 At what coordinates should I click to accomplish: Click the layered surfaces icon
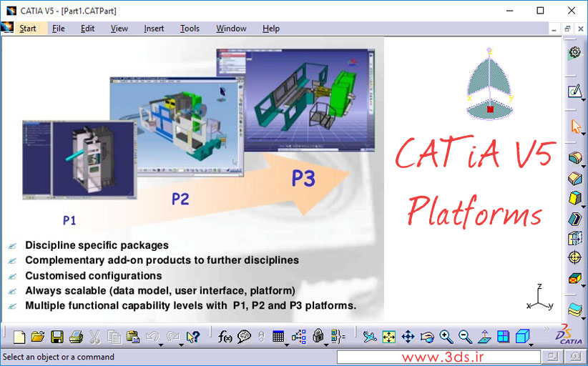pyautogui.click(x=574, y=310)
